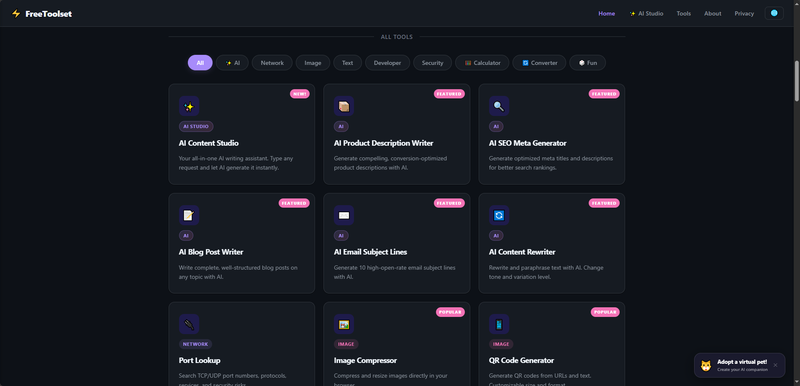Open the Privacy page link
The height and width of the screenshot is (386, 800).
744,14
